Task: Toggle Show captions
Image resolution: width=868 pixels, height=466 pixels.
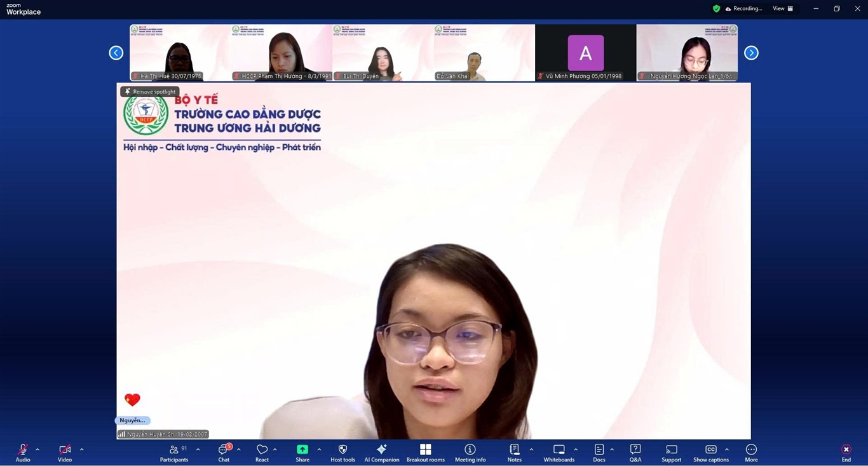Action: coord(710,450)
